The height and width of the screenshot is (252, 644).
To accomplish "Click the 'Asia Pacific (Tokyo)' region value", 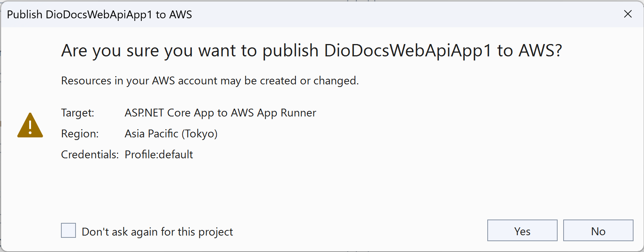I will (171, 134).
